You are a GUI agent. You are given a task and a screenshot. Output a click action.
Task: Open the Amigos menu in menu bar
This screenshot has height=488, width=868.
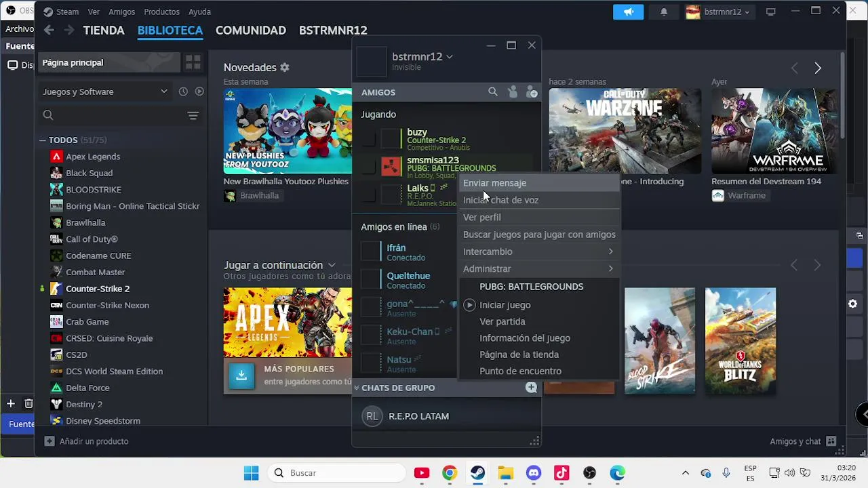[121, 12]
